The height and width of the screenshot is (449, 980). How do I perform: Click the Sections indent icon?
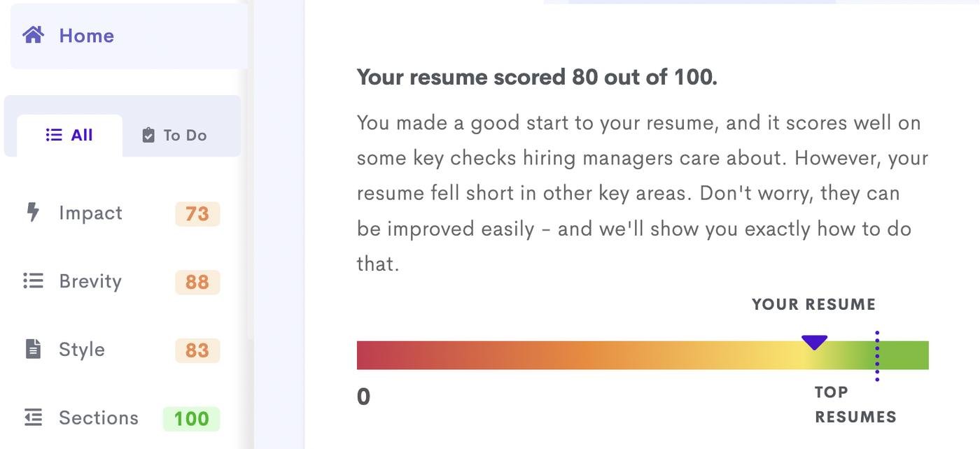point(33,417)
